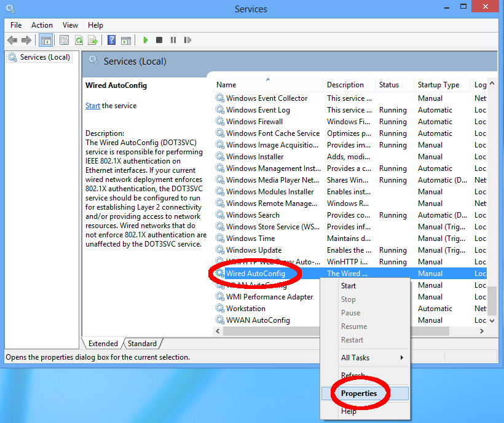The height and width of the screenshot is (423, 504).
Task: Sort by the Description column header
Action: 348,84
